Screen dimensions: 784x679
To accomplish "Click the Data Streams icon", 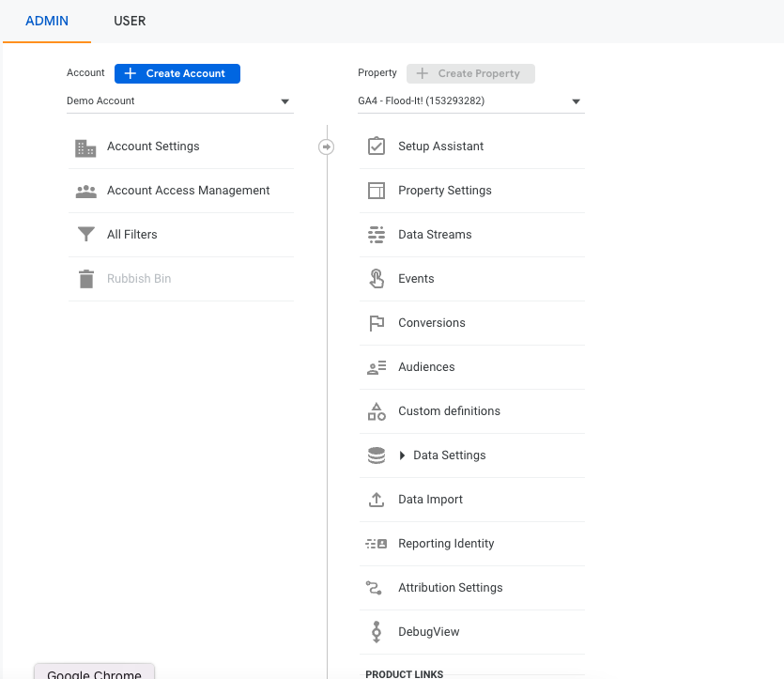I will pos(377,235).
